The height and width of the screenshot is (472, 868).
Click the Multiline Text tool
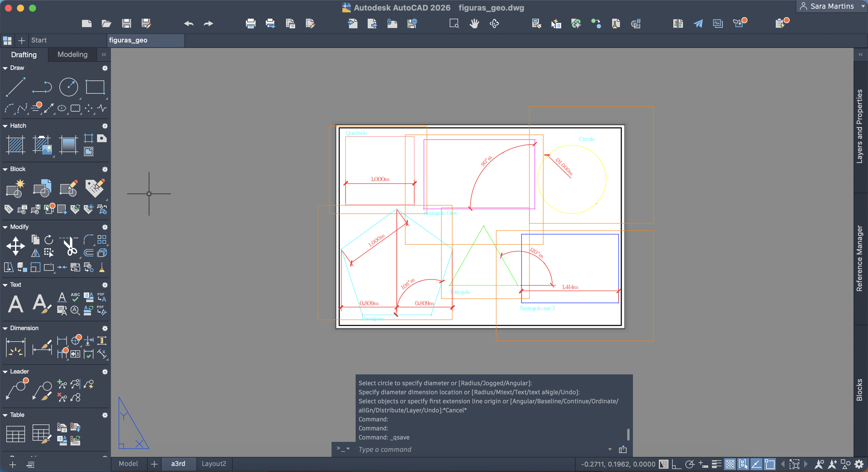(15, 304)
